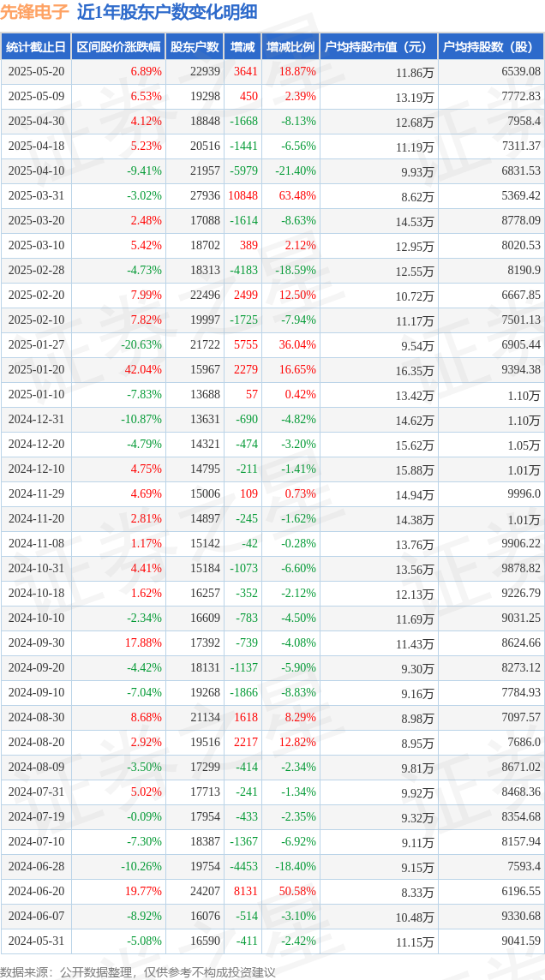This screenshot has height=980, width=545.
Task: Click the 10848 increase value cell
Action: 243,195
